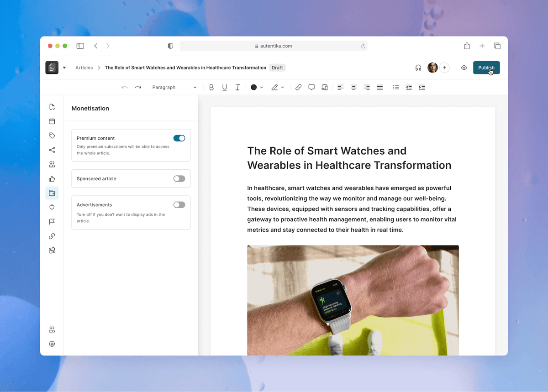Click the headphones listen icon
This screenshot has height=392, width=548.
(418, 68)
